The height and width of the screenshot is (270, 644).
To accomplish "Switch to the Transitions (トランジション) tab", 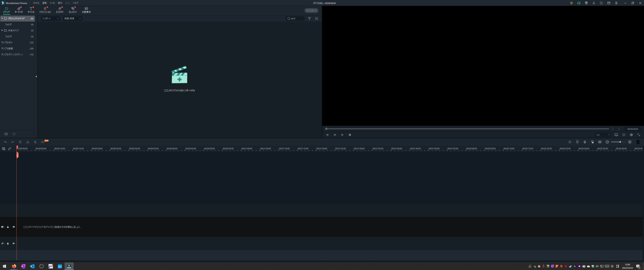I will coord(45,10).
